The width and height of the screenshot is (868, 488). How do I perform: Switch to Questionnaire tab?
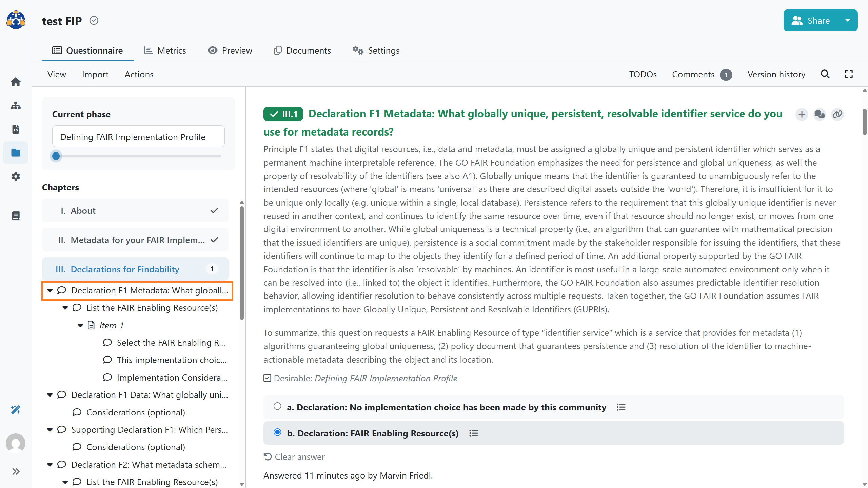coord(87,50)
